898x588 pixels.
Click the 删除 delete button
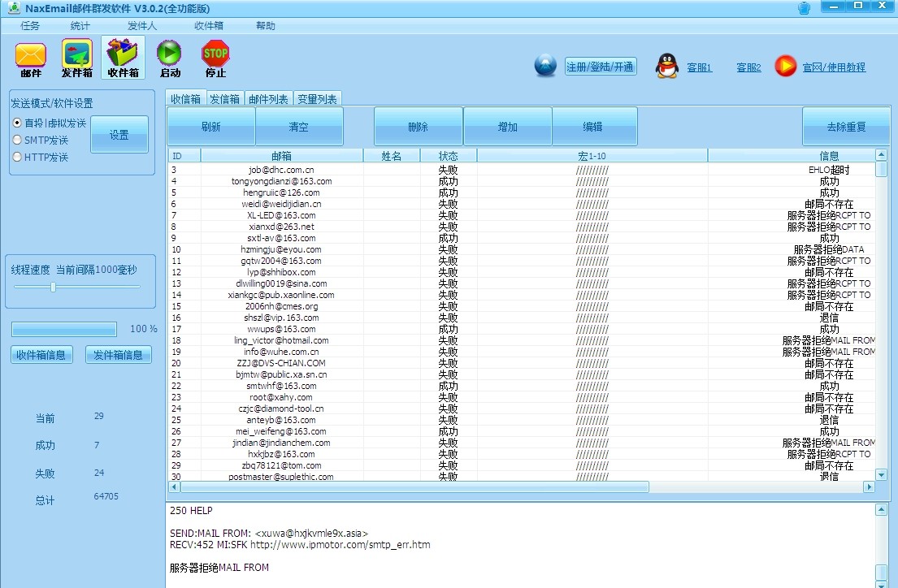click(x=418, y=127)
